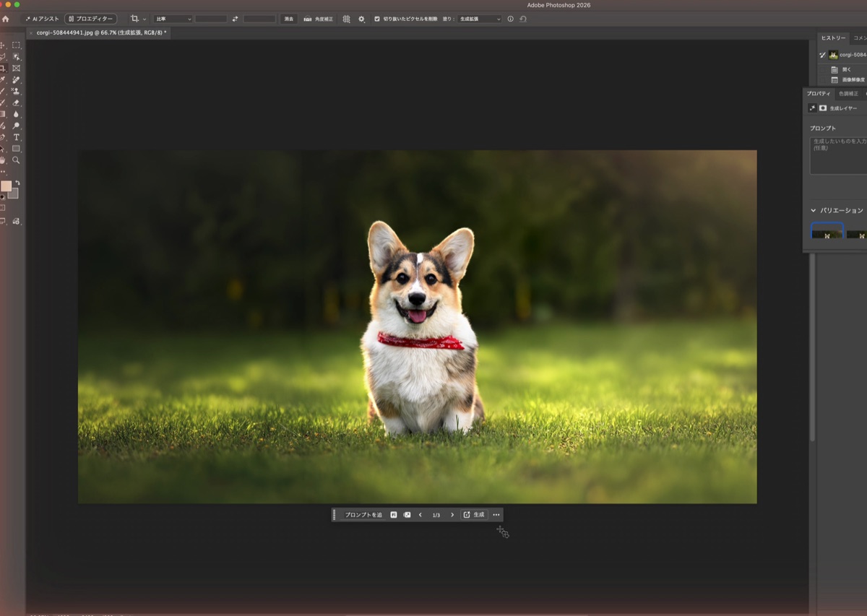Select the corgi-508444941.jpg document tab
Viewport: 867px width, 616px height.
[x=101, y=32]
